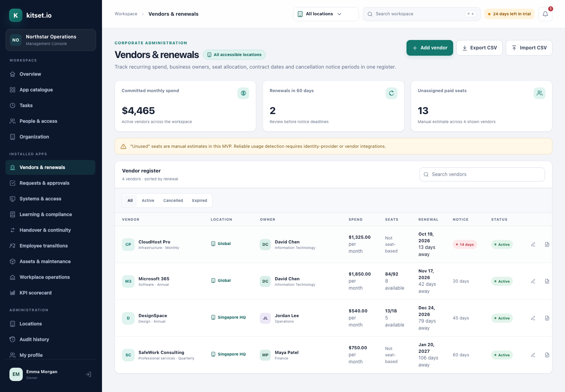Go to Workspace breadcrumb link

click(126, 14)
